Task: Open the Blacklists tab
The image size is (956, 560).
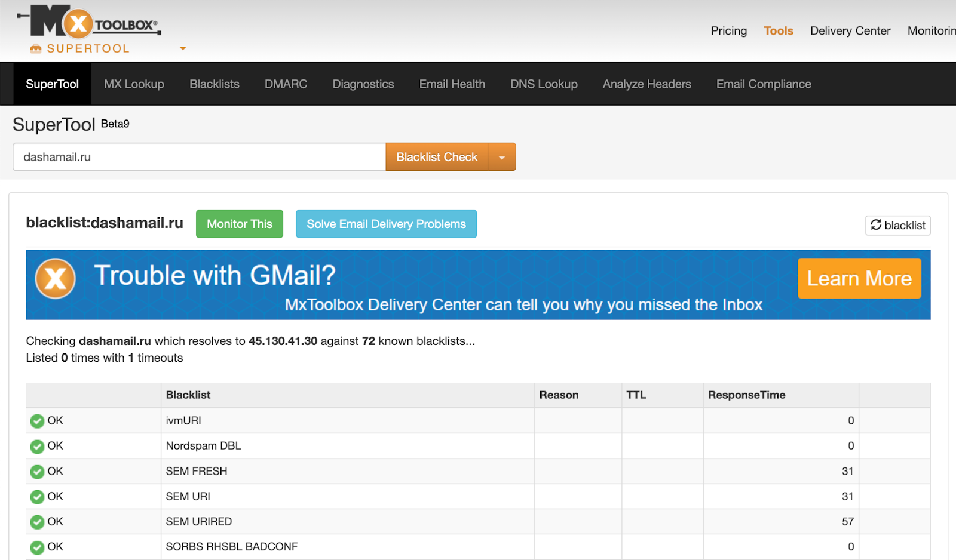Action: [215, 84]
